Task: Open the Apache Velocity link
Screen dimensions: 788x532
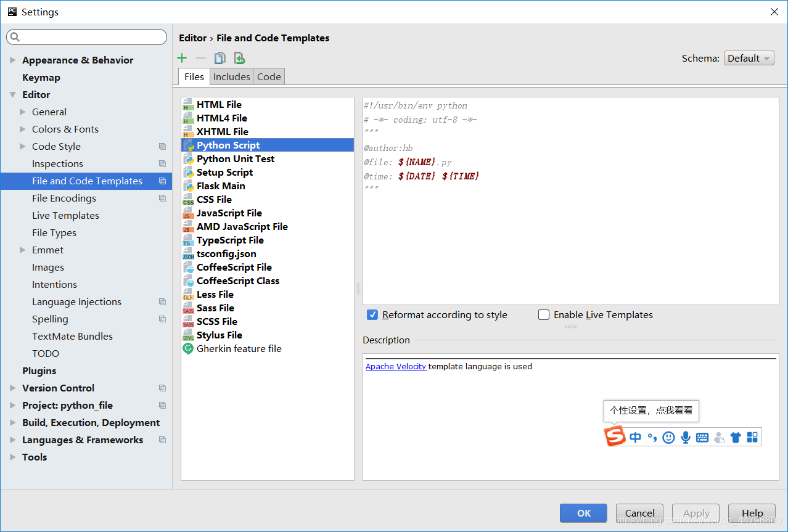Action: tap(396, 367)
